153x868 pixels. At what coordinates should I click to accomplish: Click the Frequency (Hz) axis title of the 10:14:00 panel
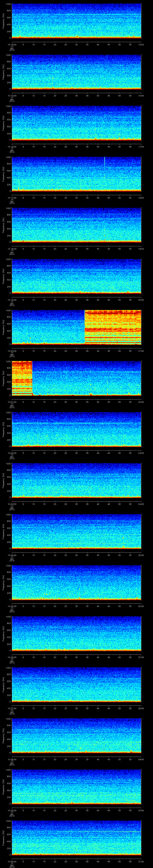(3, 21)
